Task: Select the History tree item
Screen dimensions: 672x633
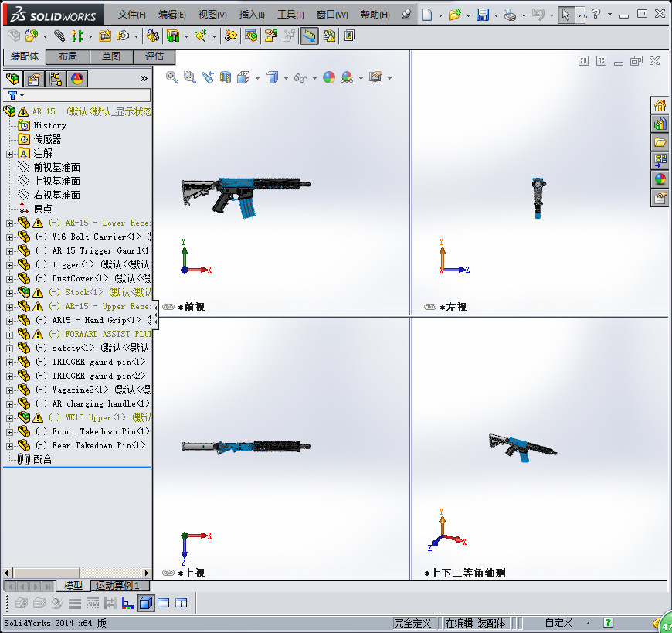Action: pos(49,126)
